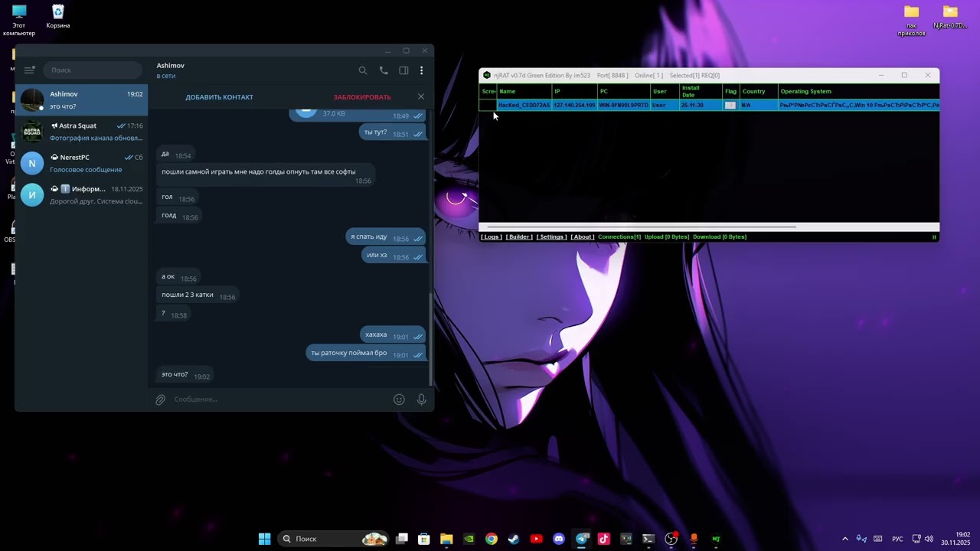Open File Explorer from the taskbar
980x551 pixels.
[x=446, y=539]
